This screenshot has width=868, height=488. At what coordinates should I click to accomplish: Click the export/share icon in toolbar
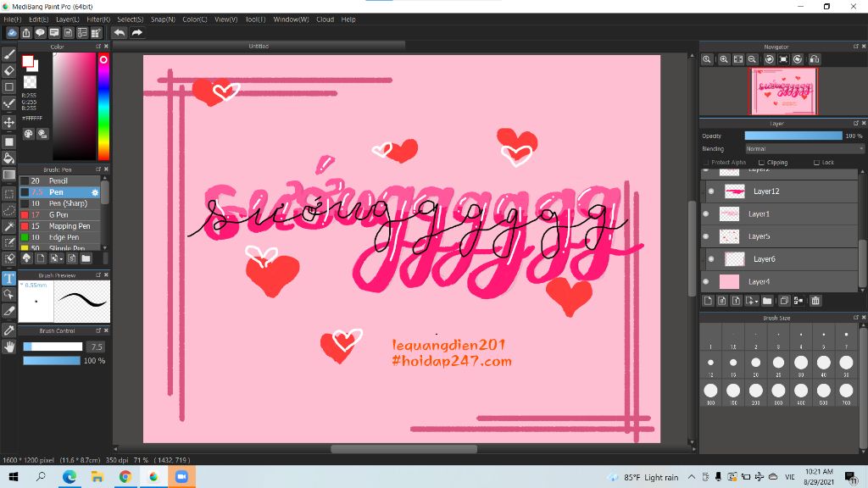(x=26, y=33)
